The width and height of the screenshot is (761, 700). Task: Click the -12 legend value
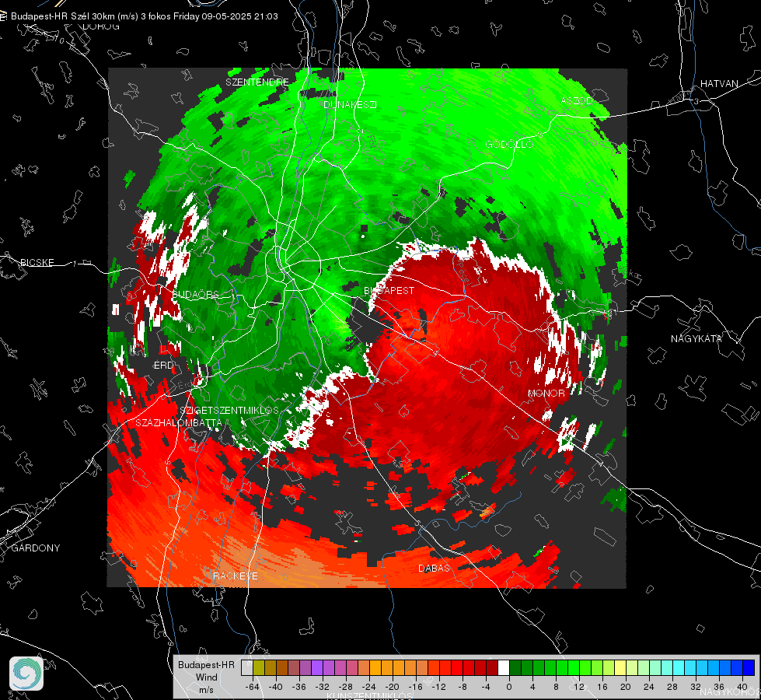pos(438,687)
